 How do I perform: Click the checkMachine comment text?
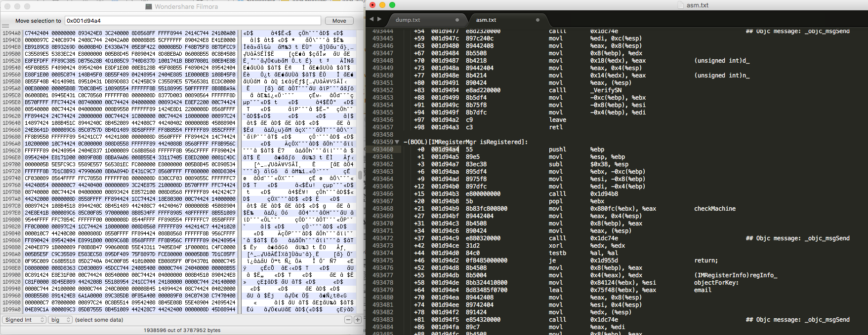point(714,209)
